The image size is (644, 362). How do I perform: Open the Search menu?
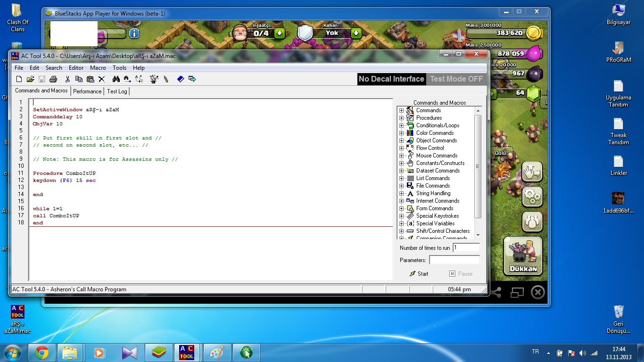(54, 68)
